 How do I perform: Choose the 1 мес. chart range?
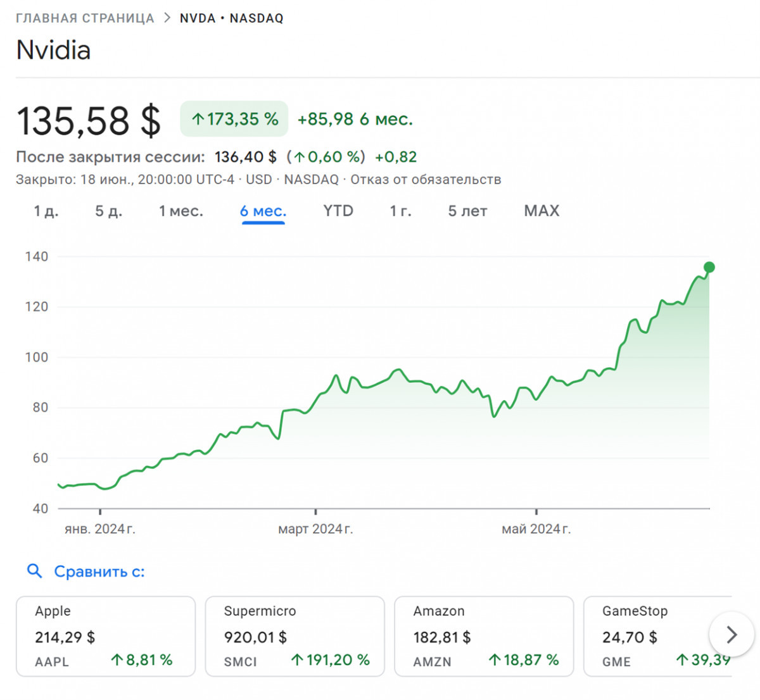coord(180,211)
